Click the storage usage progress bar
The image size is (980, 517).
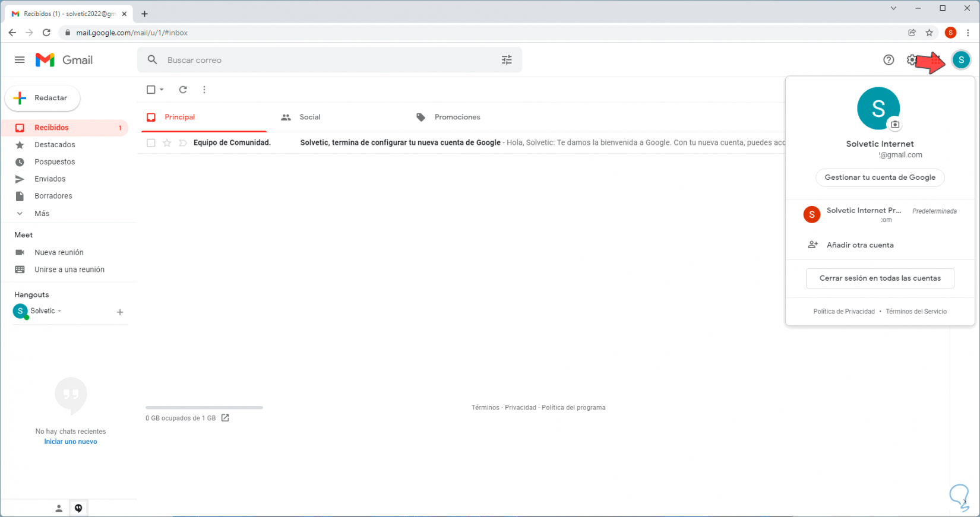point(204,408)
